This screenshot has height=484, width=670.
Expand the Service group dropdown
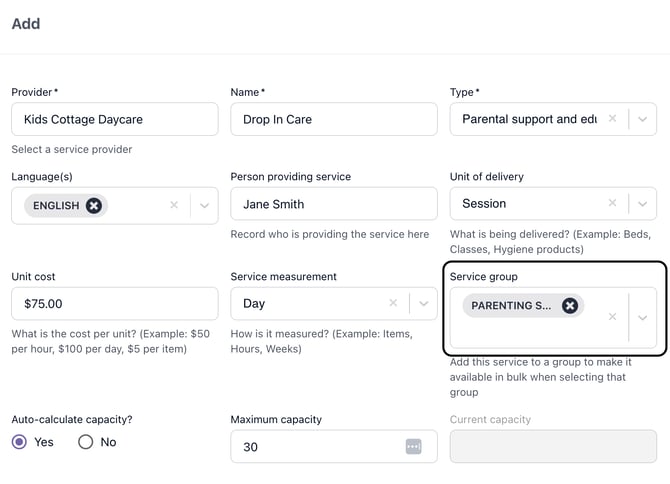point(643,317)
